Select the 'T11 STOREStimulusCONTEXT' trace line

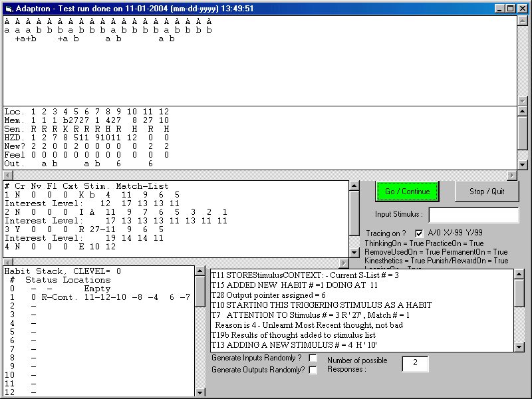click(305, 275)
